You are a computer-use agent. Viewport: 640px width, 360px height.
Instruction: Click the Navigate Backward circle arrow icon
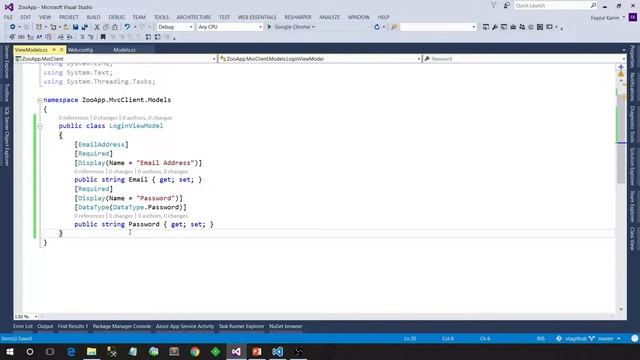tap(13, 27)
